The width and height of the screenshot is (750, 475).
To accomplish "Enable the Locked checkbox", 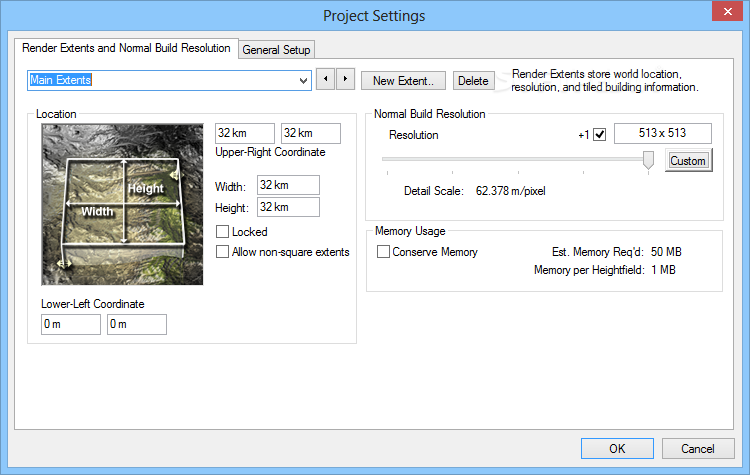I will point(222,232).
